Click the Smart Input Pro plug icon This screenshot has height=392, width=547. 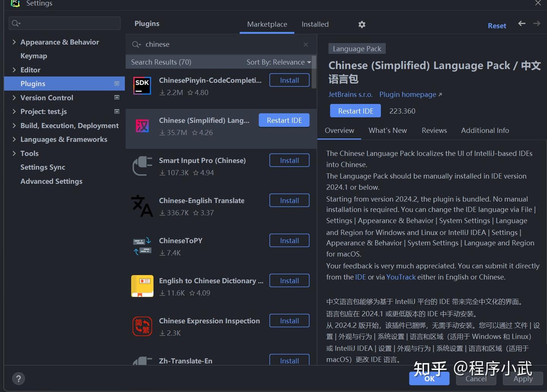point(142,166)
